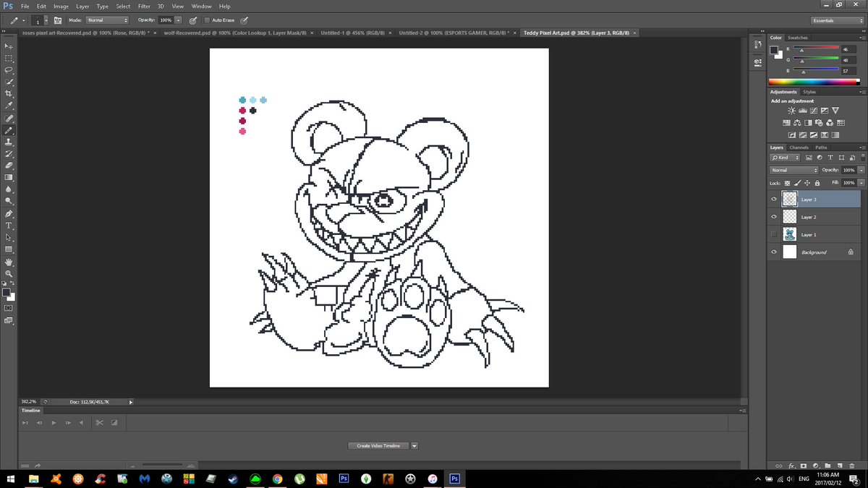
Task: Switch to the Swatches tab
Action: 798,38
